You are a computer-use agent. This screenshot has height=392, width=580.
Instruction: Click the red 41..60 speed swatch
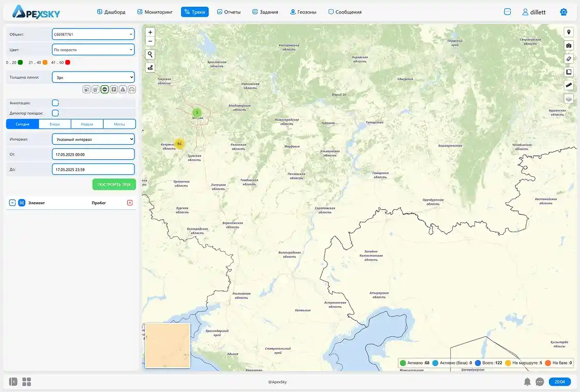click(x=68, y=63)
